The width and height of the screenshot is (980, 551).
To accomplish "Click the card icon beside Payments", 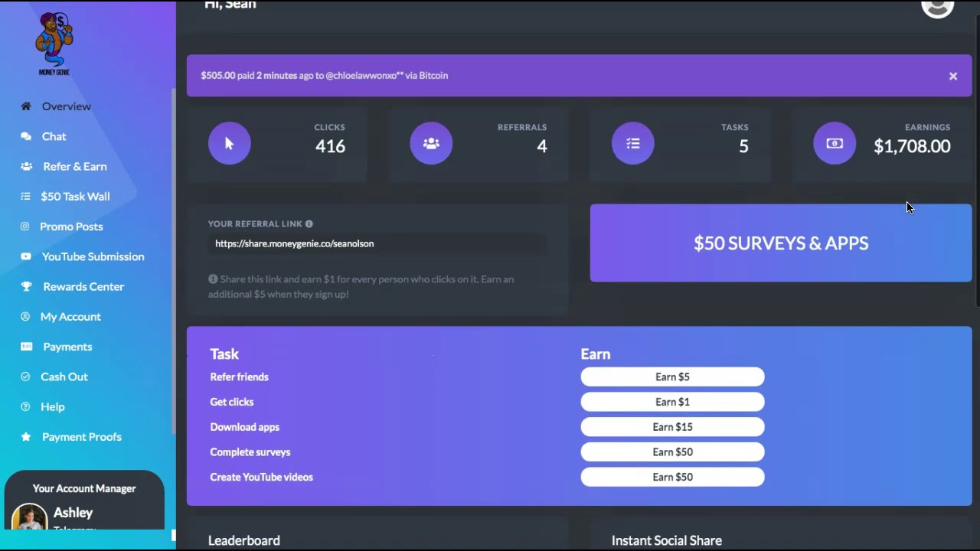I will pyautogui.click(x=27, y=347).
